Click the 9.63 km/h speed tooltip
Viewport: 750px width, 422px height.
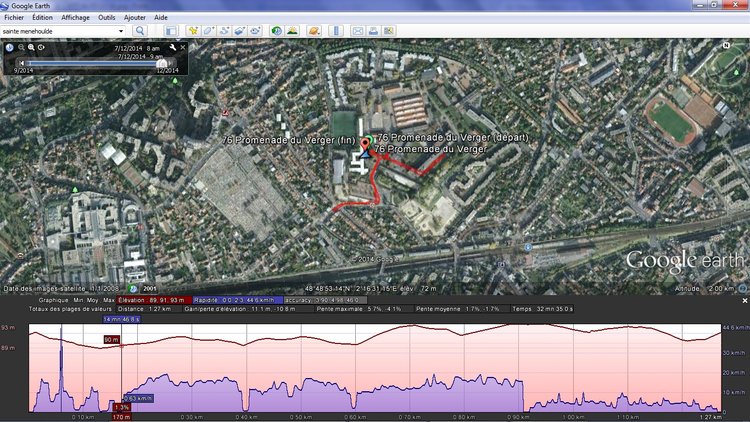[139, 398]
